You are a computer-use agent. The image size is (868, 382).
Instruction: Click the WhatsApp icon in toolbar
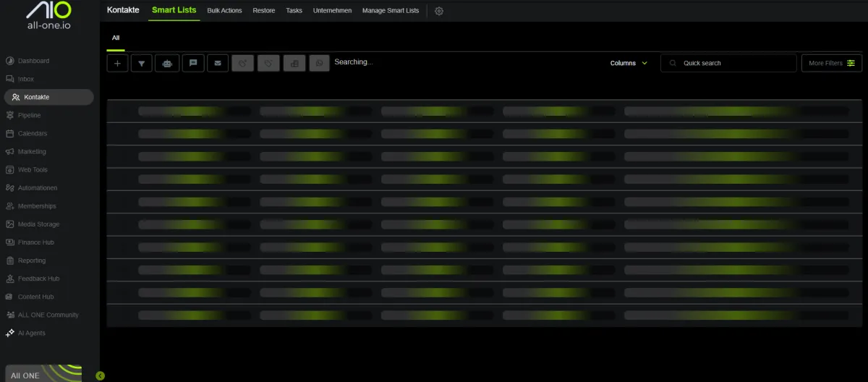[319, 63]
